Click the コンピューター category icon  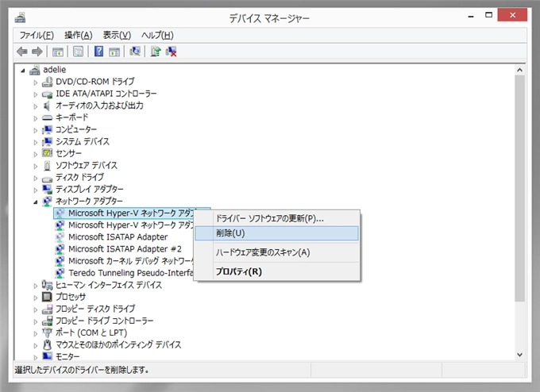(47, 130)
